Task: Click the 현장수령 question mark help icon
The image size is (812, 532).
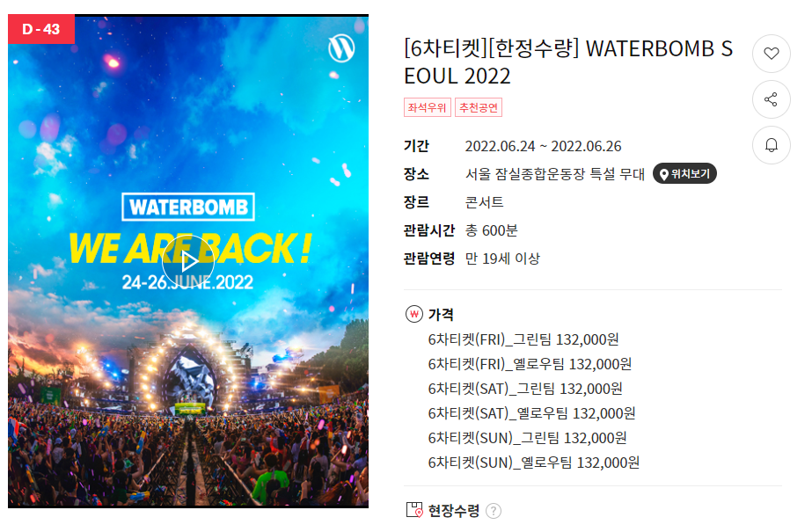Action: 494,511
